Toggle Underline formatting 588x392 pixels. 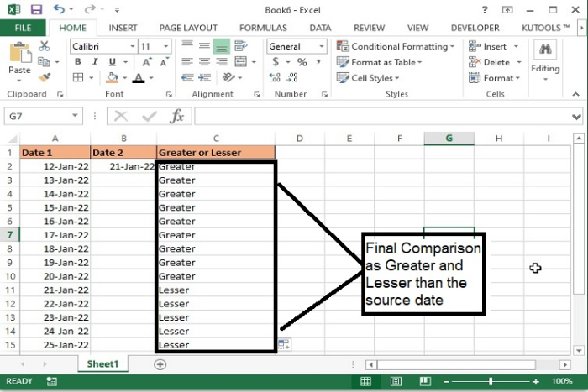[x=112, y=62]
